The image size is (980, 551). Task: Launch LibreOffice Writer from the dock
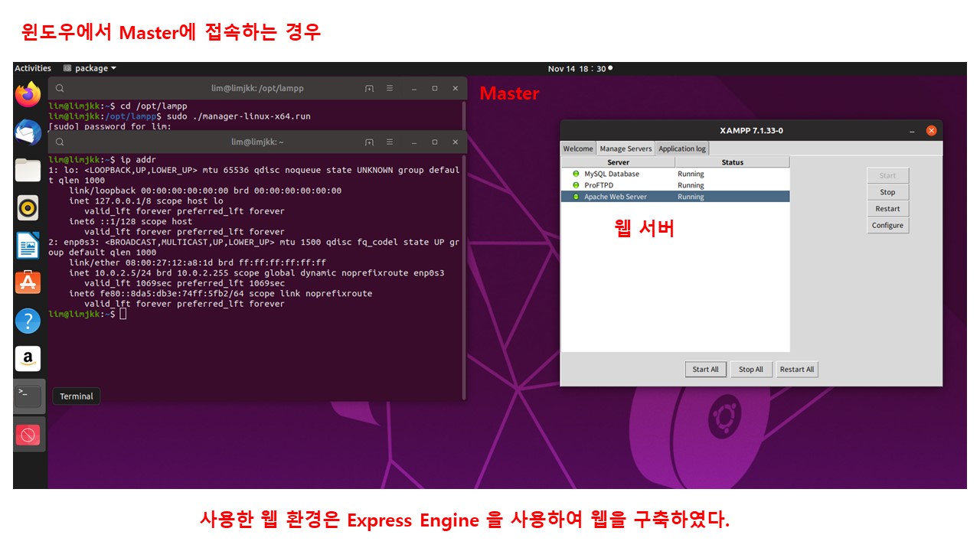pyautogui.click(x=28, y=246)
